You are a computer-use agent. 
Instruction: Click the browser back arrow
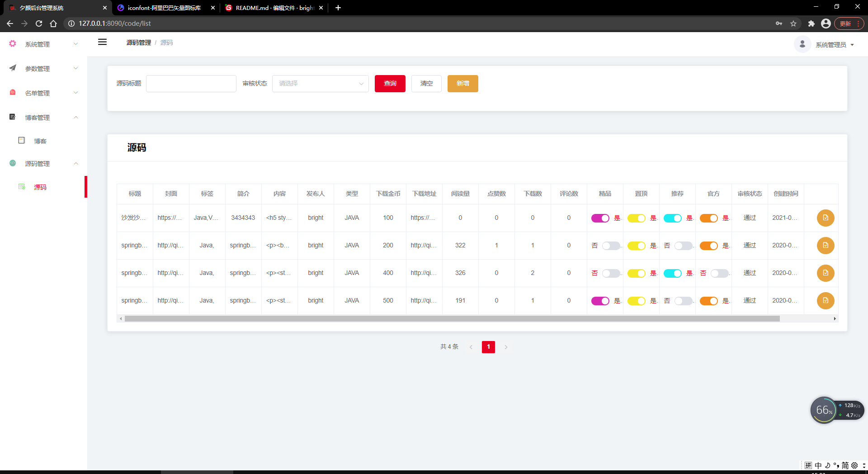10,24
